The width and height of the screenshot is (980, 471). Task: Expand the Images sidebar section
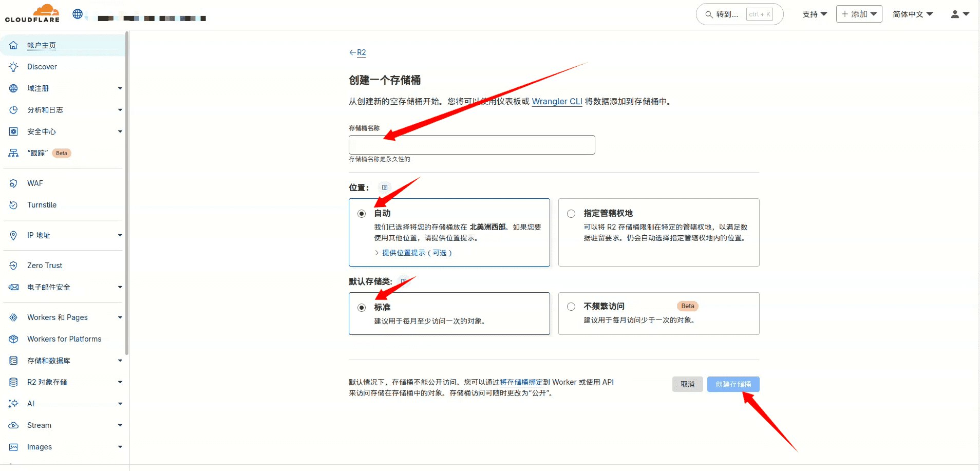(x=120, y=447)
